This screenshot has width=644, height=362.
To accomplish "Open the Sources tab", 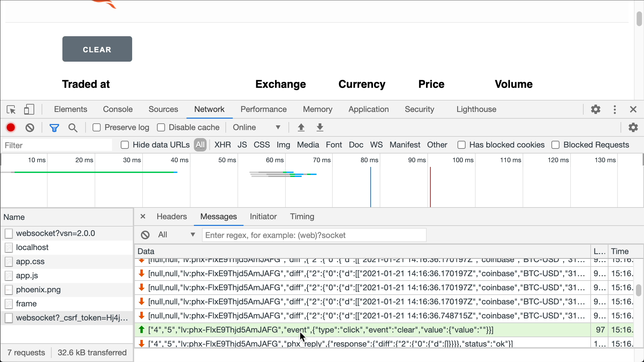I will click(x=163, y=109).
